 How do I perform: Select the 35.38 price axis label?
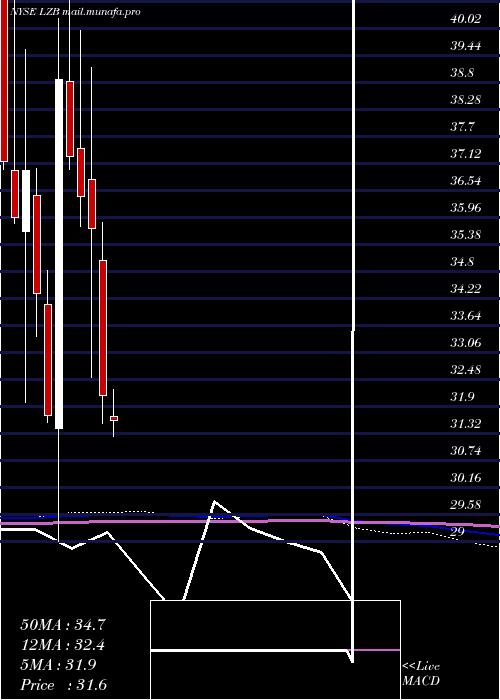tap(466, 235)
